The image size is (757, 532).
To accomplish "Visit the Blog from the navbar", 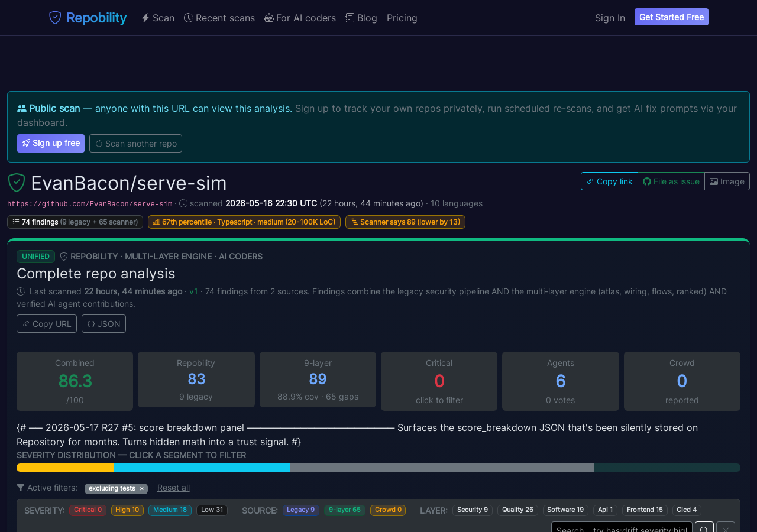I will (x=361, y=18).
